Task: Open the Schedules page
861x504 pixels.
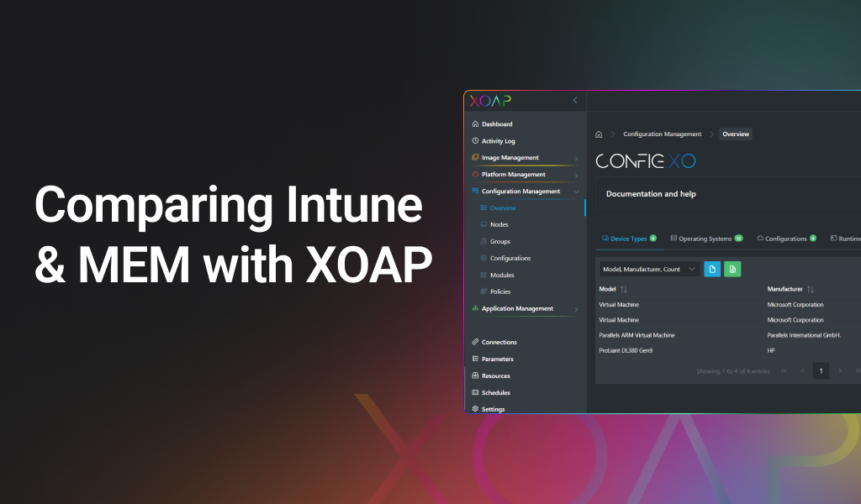Action: click(x=496, y=392)
